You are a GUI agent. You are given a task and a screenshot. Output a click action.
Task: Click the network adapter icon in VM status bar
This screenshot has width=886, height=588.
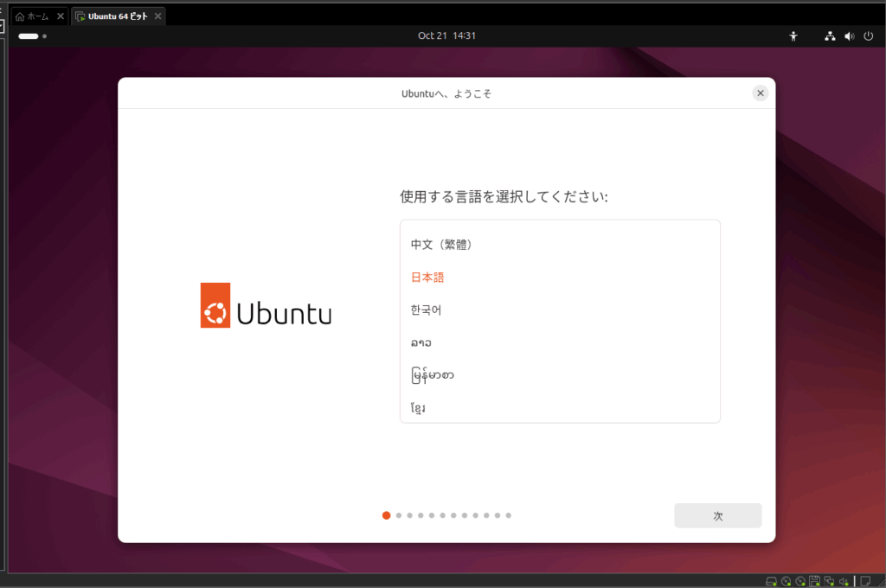click(x=829, y=581)
